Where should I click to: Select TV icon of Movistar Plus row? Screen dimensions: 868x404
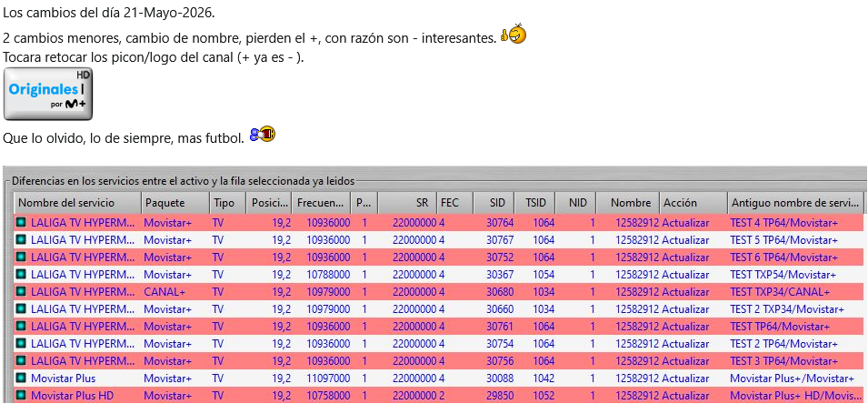click(x=22, y=378)
